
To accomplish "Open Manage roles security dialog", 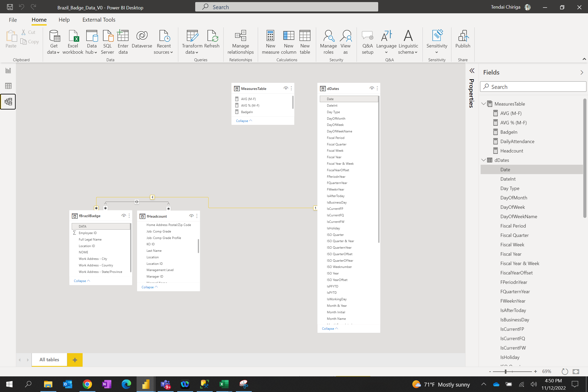I will [x=328, y=42].
